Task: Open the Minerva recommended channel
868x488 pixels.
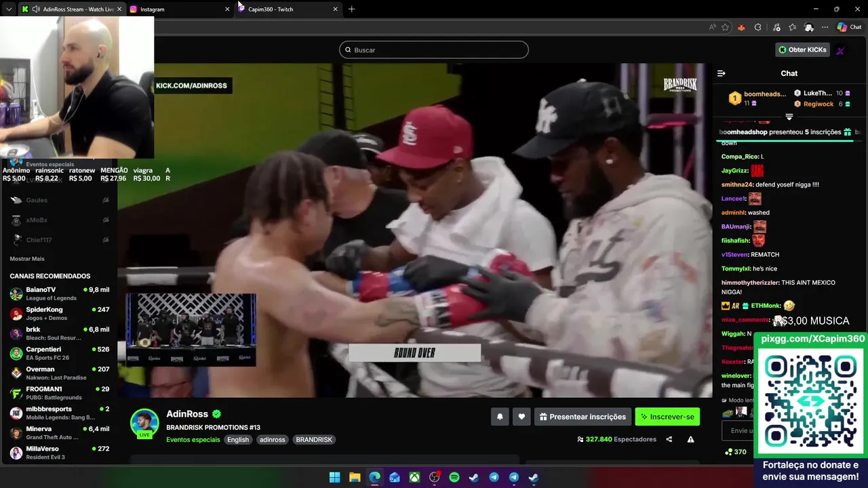Action: pyautogui.click(x=60, y=433)
